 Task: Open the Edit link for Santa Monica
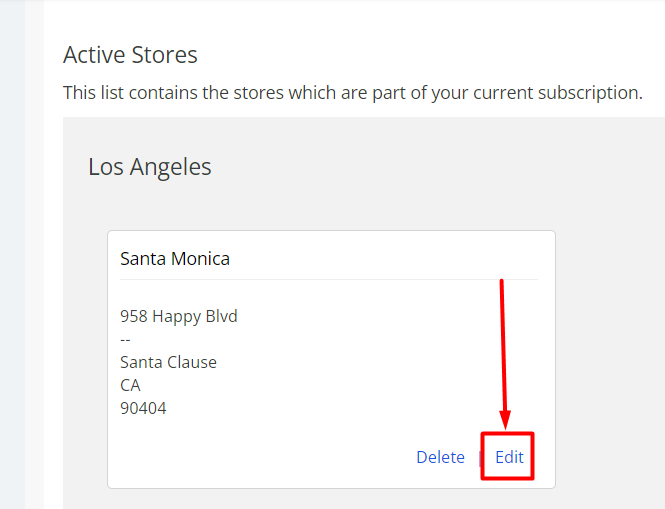(509, 457)
